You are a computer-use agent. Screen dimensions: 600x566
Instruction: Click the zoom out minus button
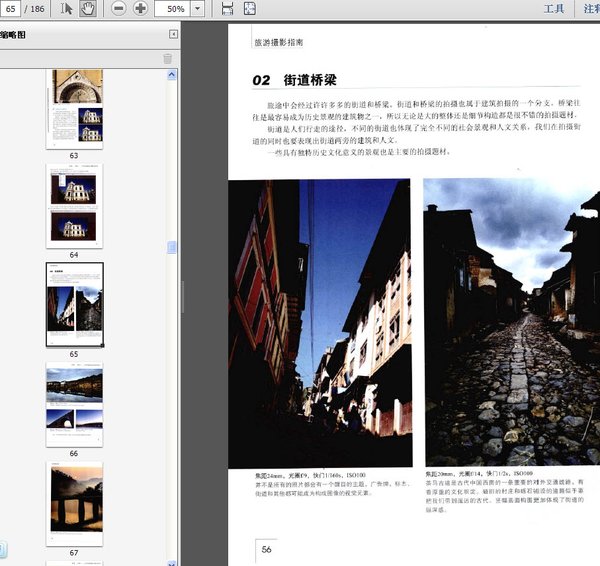(x=119, y=9)
